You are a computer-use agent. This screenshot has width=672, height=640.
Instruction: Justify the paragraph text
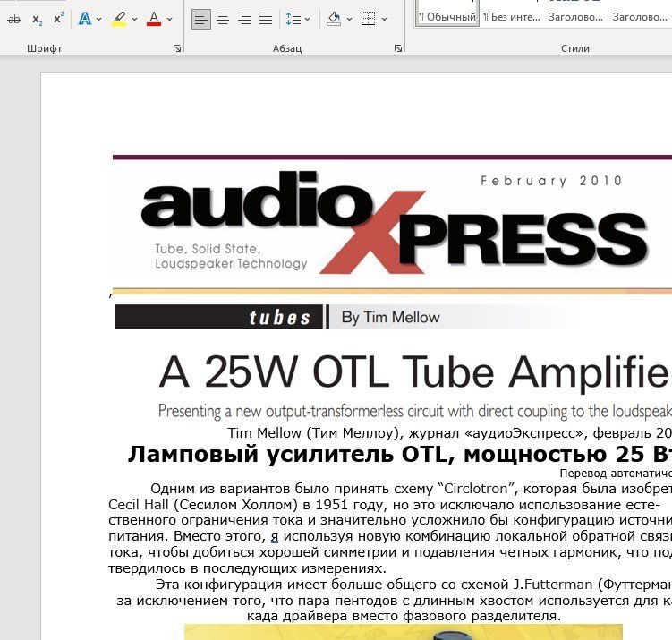point(266,19)
